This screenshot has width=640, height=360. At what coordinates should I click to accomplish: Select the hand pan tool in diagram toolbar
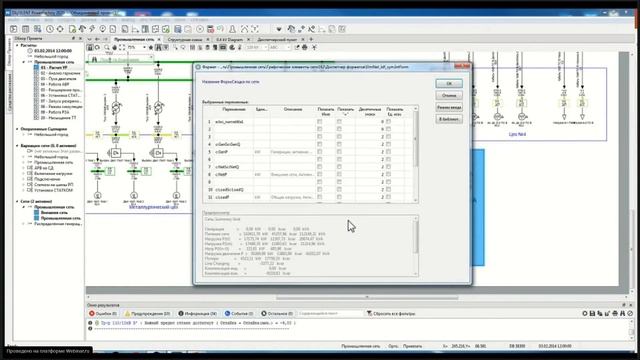tap(114, 48)
